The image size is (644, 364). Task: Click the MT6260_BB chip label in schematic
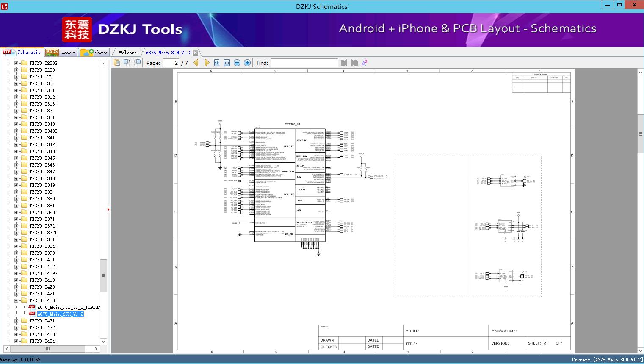pyautogui.click(x=292, y=124)
